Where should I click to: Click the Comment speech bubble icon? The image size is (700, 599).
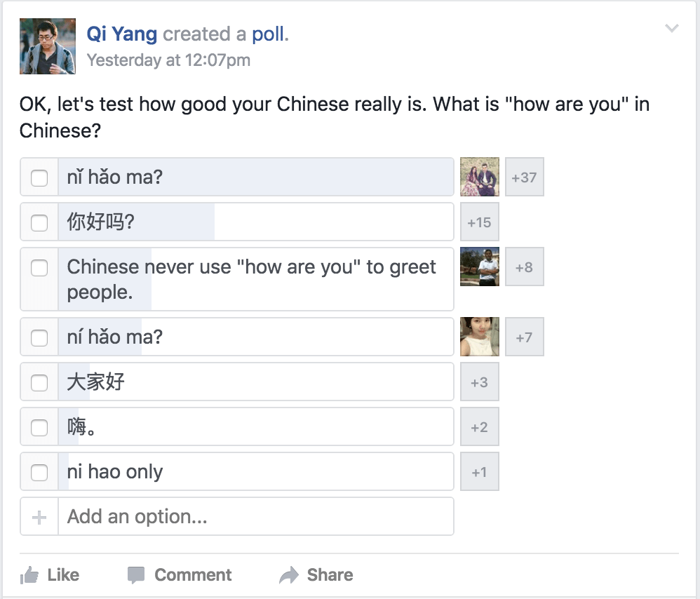coord(136,575)
